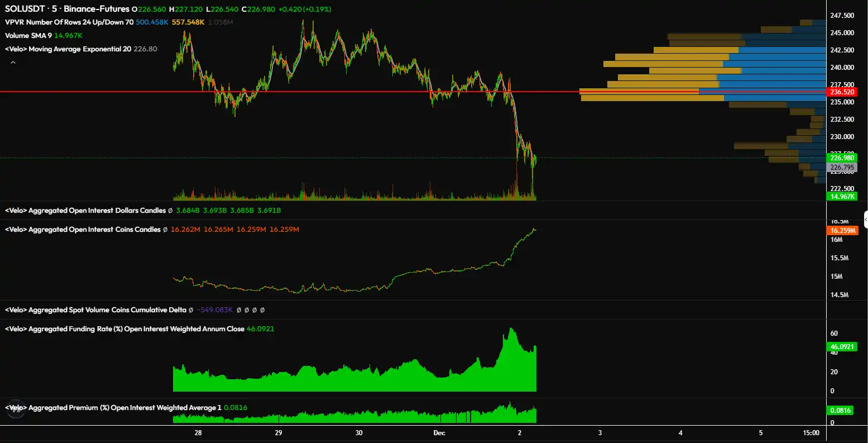Click the green 226.980 last price label

coord(840,158)
